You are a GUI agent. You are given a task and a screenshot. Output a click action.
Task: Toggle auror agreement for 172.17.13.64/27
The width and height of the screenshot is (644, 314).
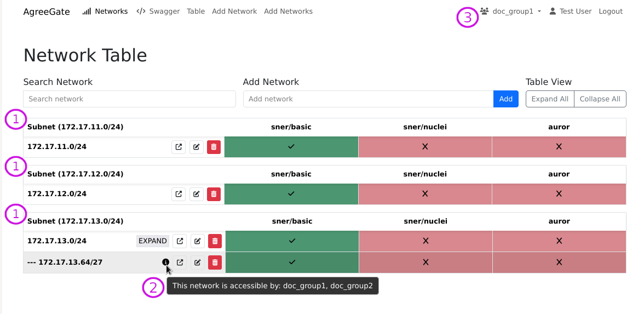(559, 262)
